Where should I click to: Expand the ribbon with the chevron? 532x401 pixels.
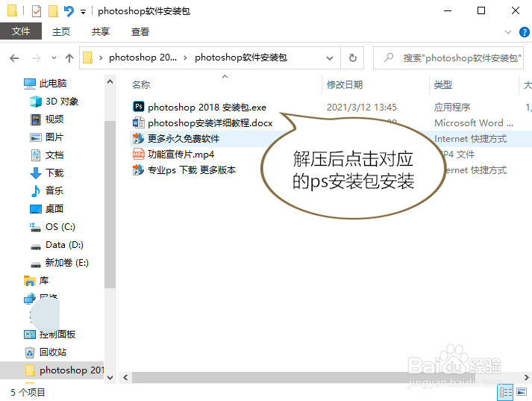click(x=508, y=32)
